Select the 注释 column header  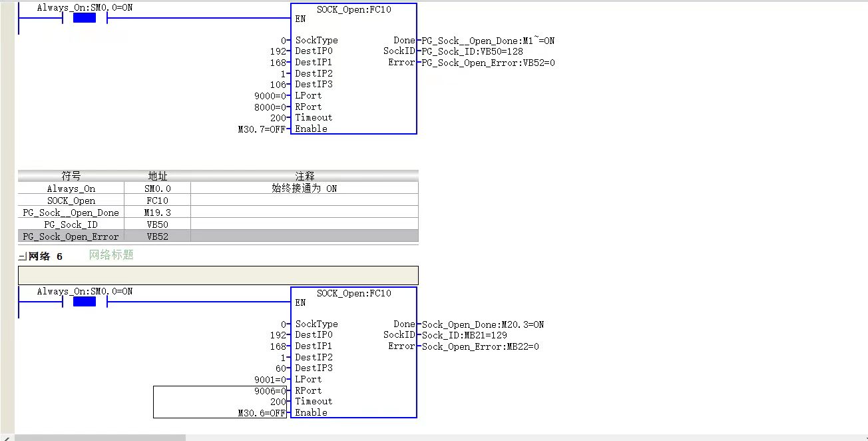(305, 176)
